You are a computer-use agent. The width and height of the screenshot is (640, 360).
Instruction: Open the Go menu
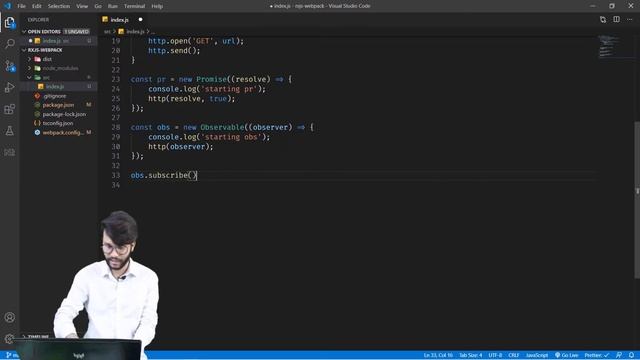[98, 6]
